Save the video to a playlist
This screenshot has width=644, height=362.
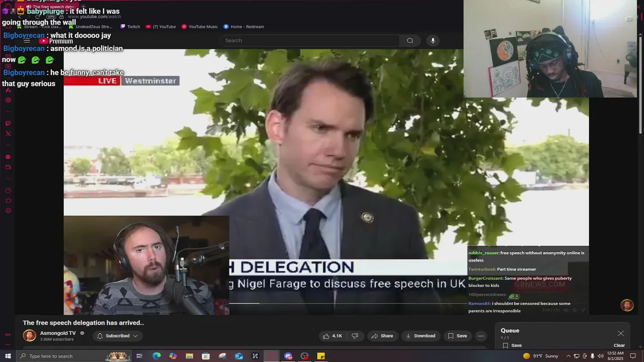(x=457, y=336)
